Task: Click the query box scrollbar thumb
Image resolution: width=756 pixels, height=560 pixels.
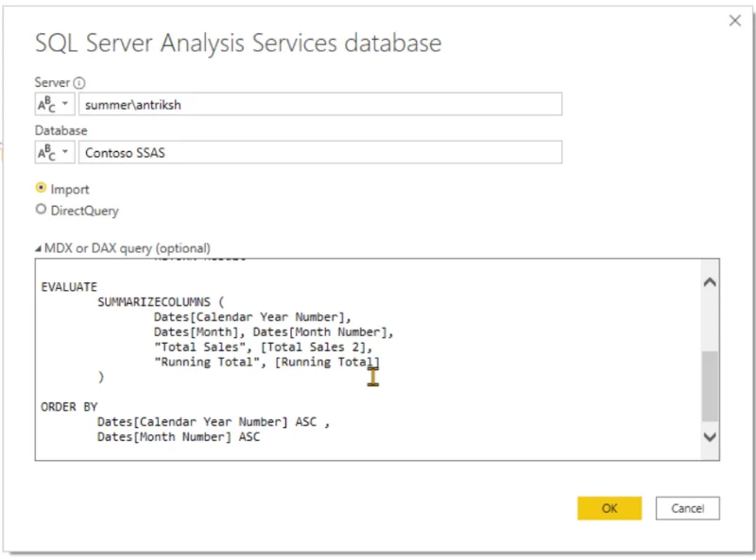Action: [x=710, y=386]
